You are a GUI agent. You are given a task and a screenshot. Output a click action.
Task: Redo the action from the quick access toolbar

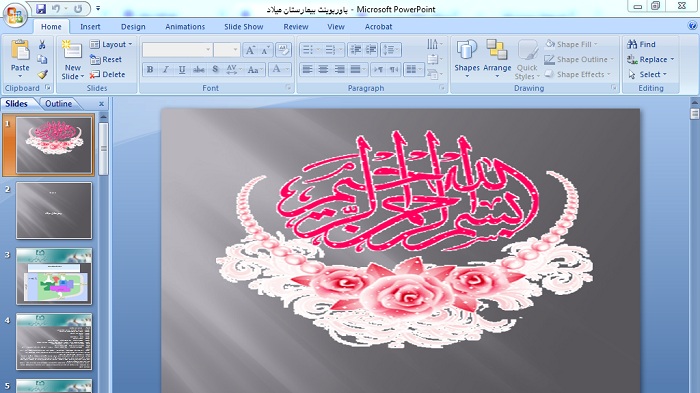click(x=78, y=8)
